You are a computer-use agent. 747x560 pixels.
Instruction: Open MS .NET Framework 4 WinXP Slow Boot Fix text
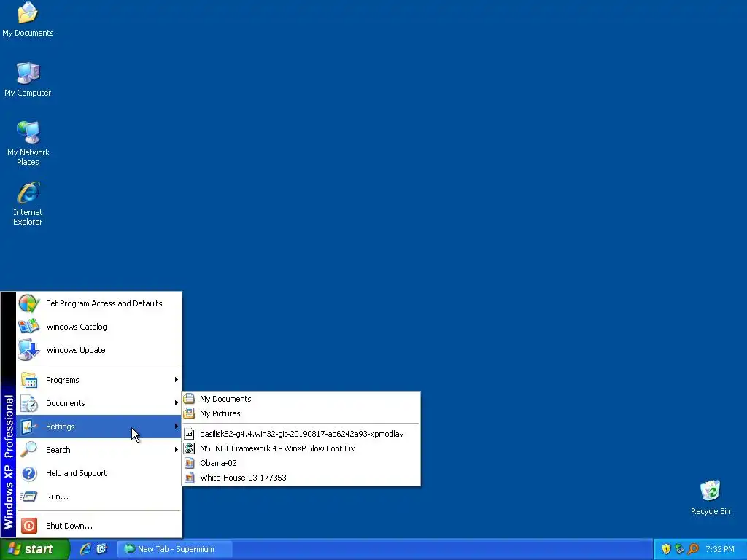[277, 448]
